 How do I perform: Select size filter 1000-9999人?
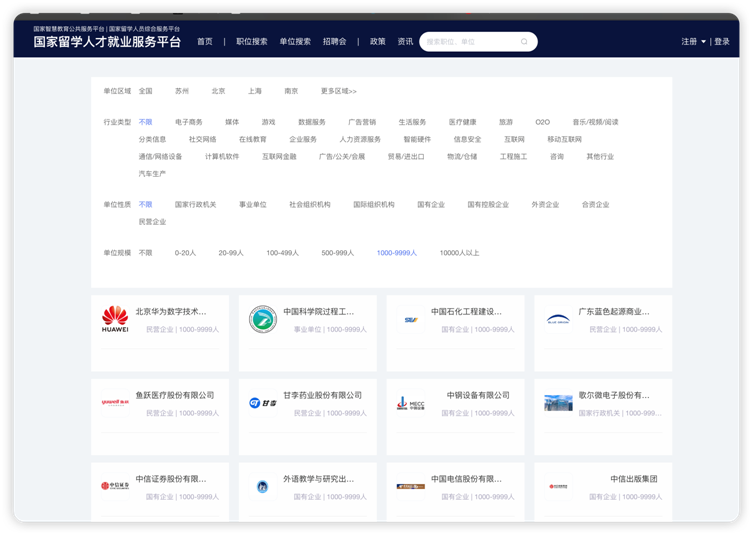(397, 253)
